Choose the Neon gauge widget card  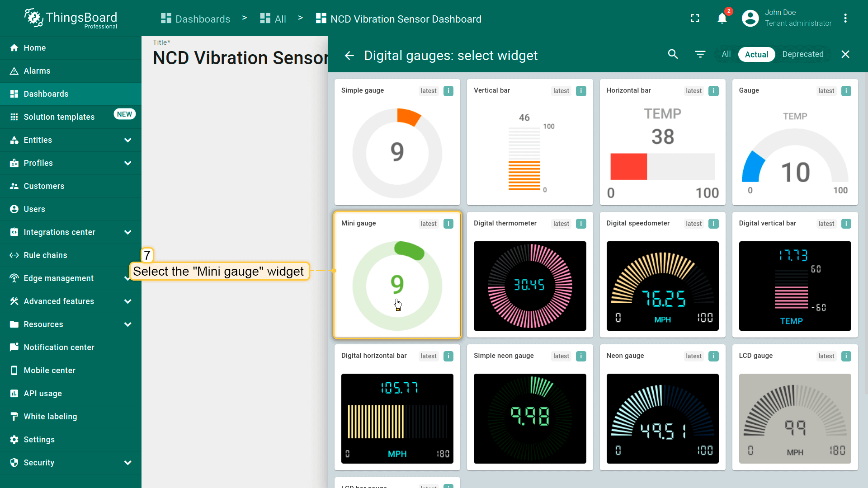pos(662,407)
